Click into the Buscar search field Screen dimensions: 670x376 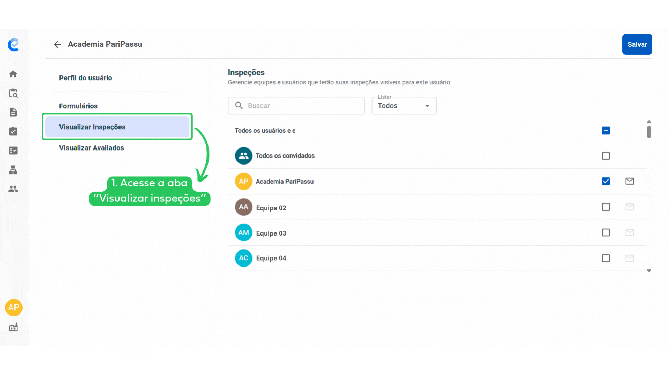pyautogui.click(x=296, y=106)
